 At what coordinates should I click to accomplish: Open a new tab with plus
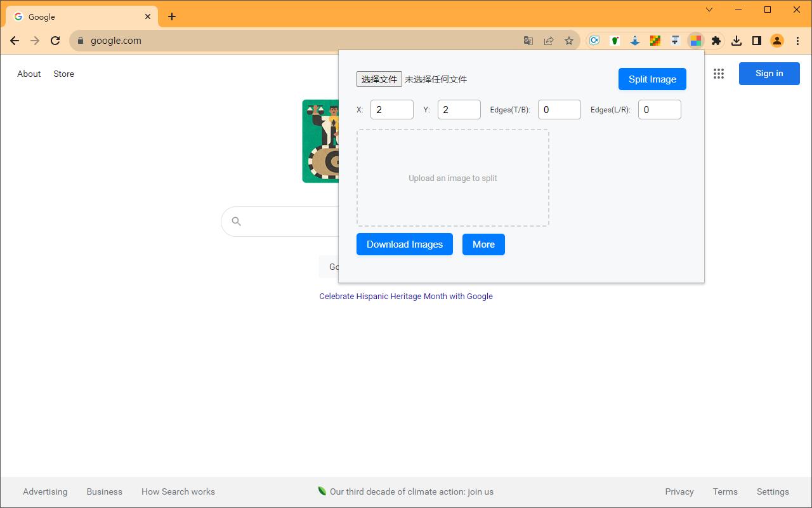172,17
